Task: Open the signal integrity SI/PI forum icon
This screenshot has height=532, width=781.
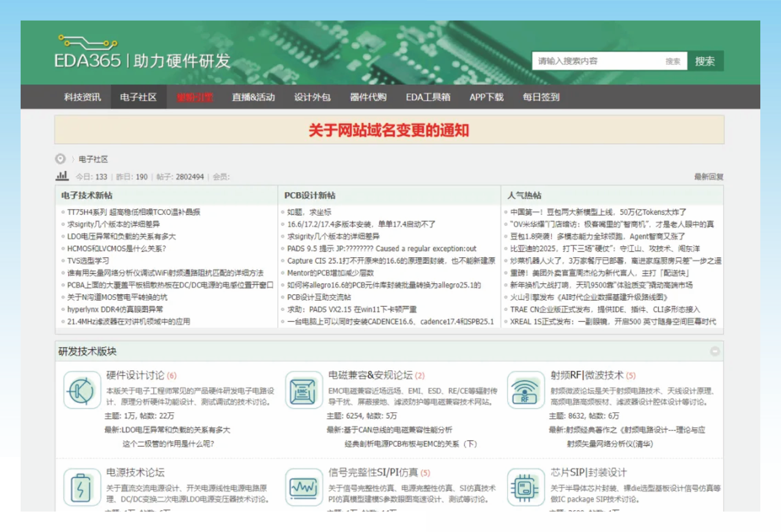Action: click(x=303, y=487)
